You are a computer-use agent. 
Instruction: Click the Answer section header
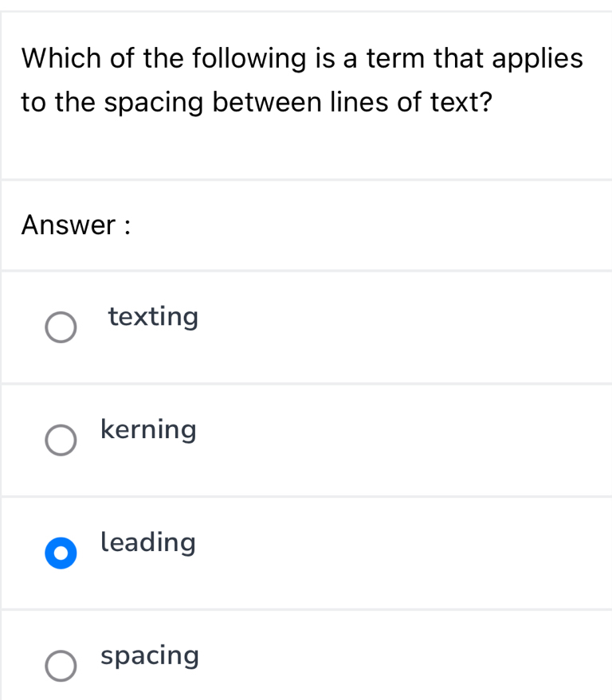(74, 225)
